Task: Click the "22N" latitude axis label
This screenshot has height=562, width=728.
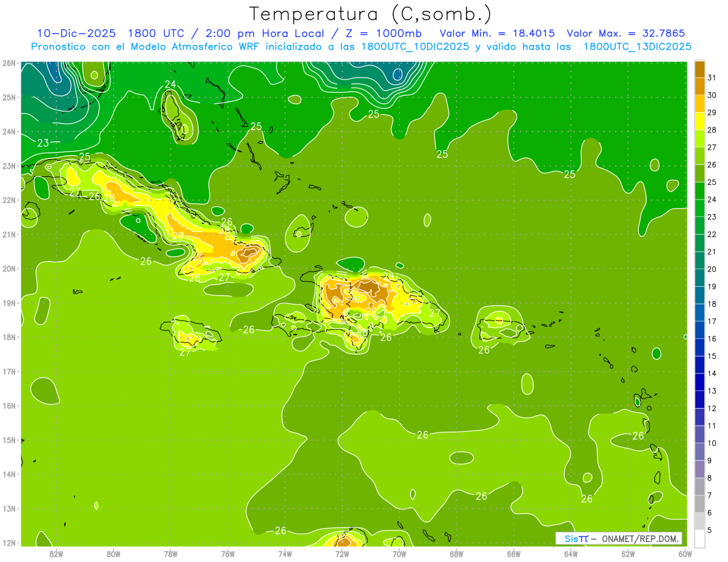Action: [x=9, y=200]
